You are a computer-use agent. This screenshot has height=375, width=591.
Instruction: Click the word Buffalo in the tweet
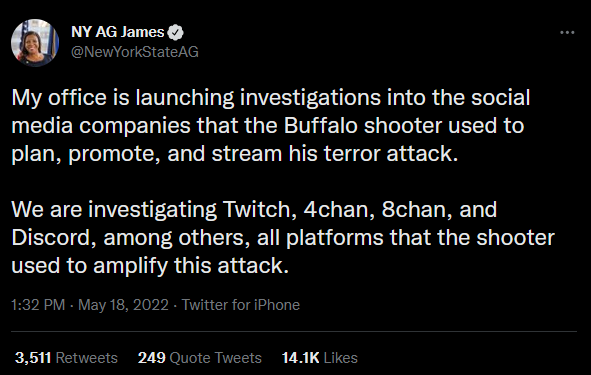tap(320, 126)
